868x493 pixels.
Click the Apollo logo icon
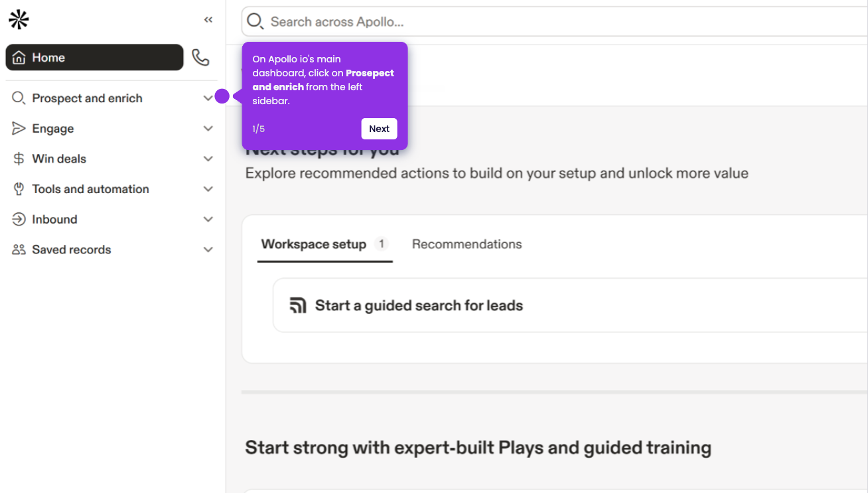click(x=19, y=20)
